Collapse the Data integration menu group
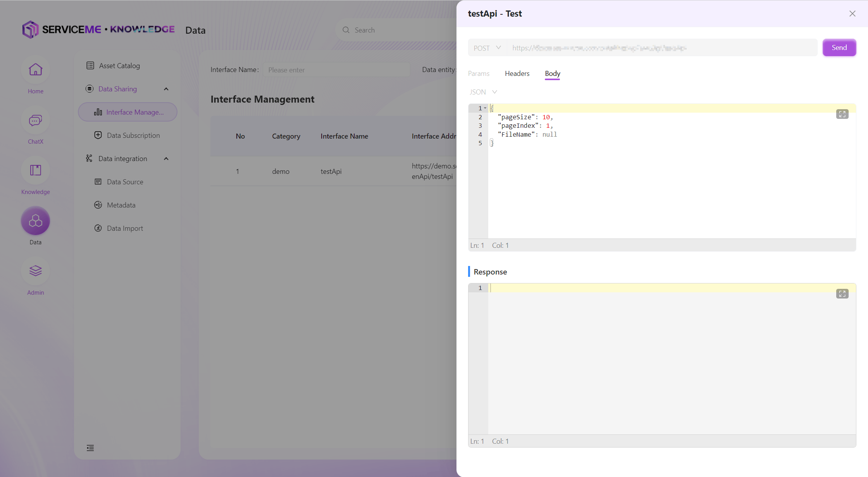The image size is (868, 477). coord(166,159)
